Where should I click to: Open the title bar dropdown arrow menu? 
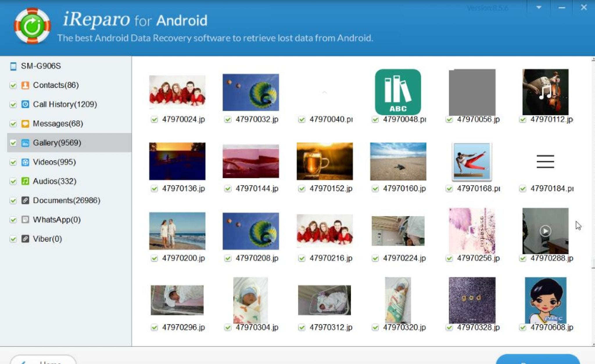(x=539, y=8)
